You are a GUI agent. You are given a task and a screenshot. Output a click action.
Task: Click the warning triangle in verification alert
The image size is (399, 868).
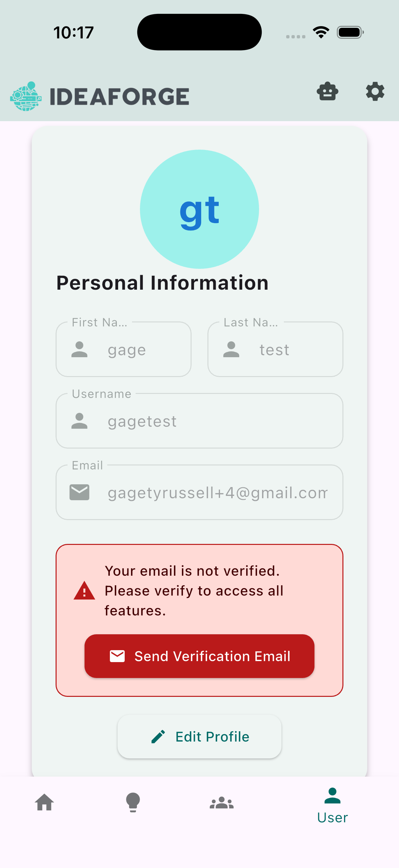pyautogui.click(x=84, y=590)
